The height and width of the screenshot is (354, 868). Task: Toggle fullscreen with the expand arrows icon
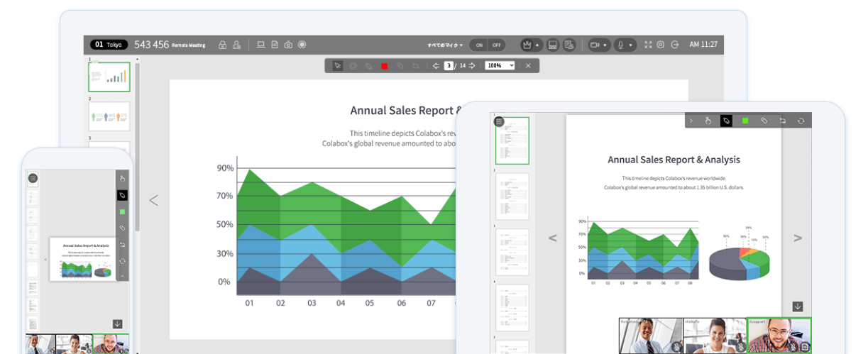coord(648,45)
